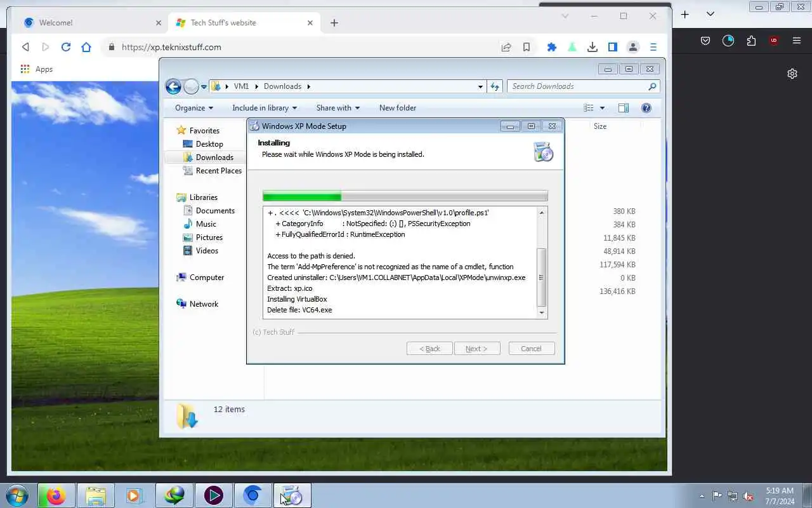
Task: Open the profile avatar icon
Action: [633, 47]
